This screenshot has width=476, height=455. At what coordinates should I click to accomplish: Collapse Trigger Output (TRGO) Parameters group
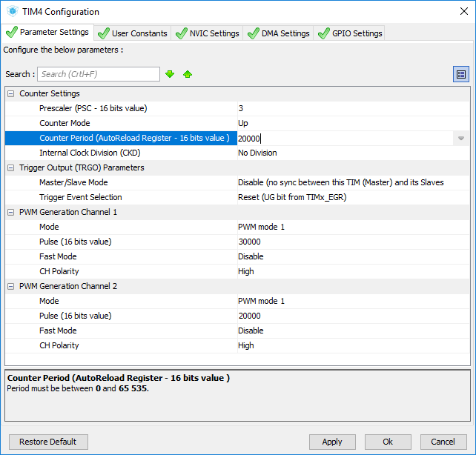pos(10,167)
